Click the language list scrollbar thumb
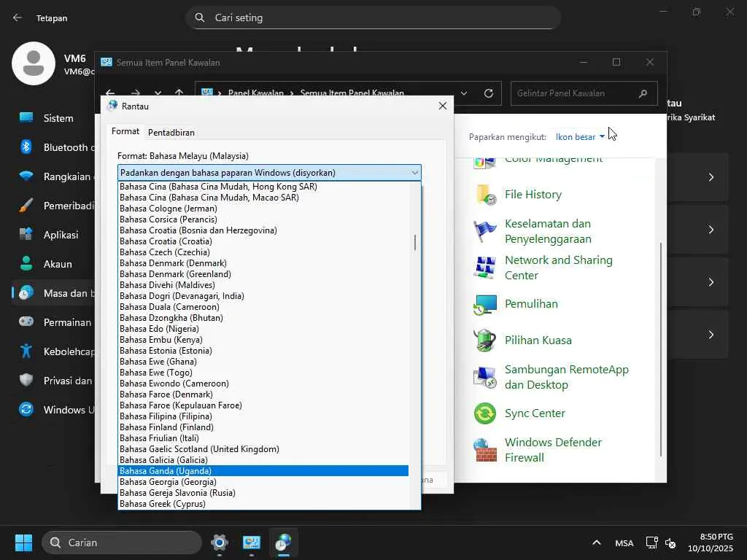Image resolution: width=747 pixels, height=560 pixels. click(415, 242)
